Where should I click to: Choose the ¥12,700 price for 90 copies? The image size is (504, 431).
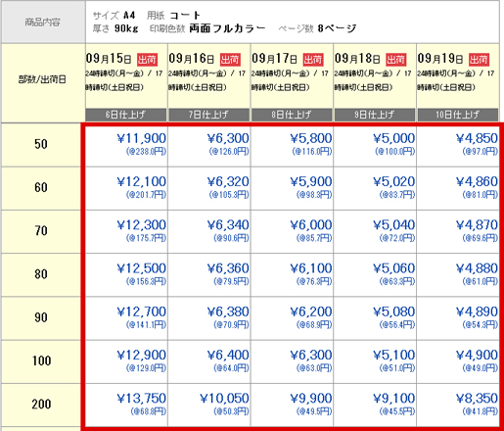tap(142, 311)
